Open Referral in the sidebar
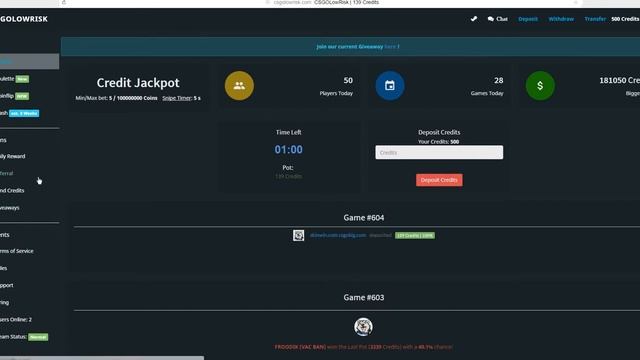Viewport: 640px width, 360px height. click(7, 173)
